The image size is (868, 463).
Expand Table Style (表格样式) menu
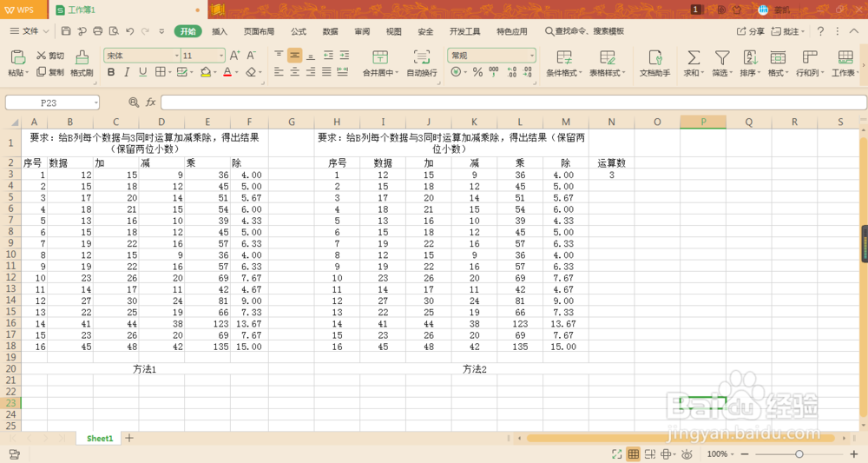coord(623,73)
